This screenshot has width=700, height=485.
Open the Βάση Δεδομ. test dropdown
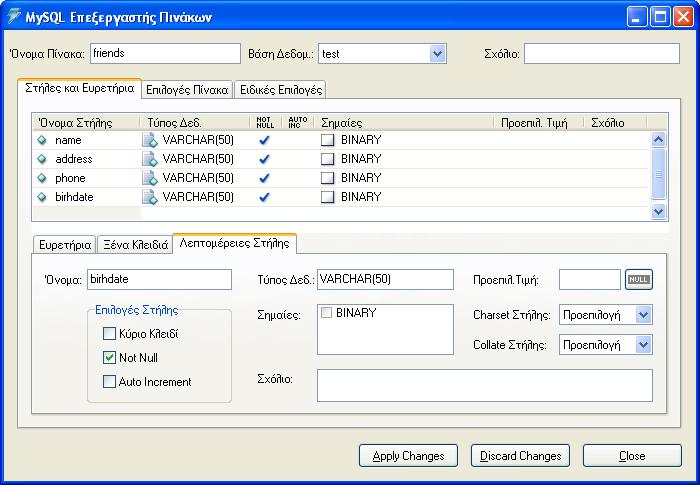tap(438, 54)
